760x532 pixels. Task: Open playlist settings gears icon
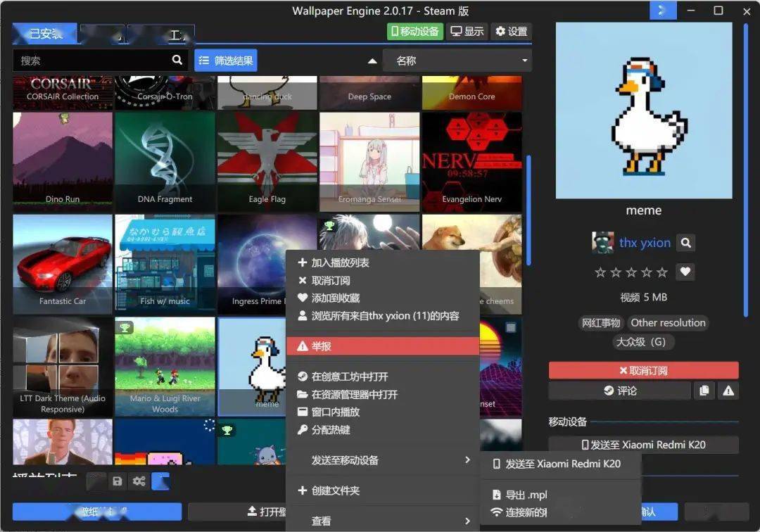point(139,481)
